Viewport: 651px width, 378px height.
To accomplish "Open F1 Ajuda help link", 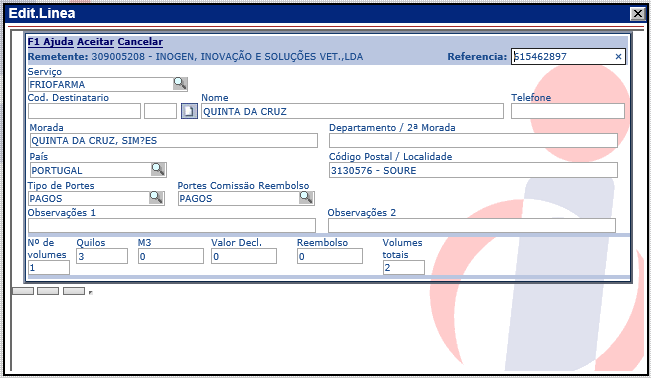I will (50, 42).
